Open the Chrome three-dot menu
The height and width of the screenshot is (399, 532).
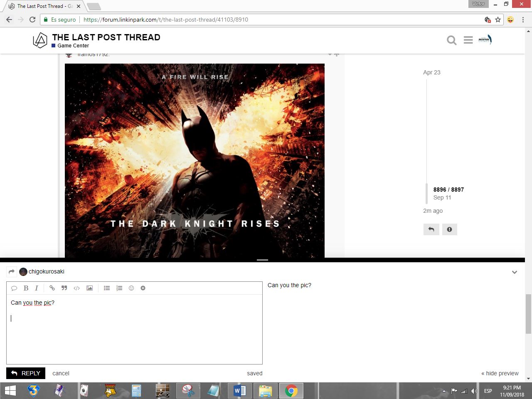(523, 20)
